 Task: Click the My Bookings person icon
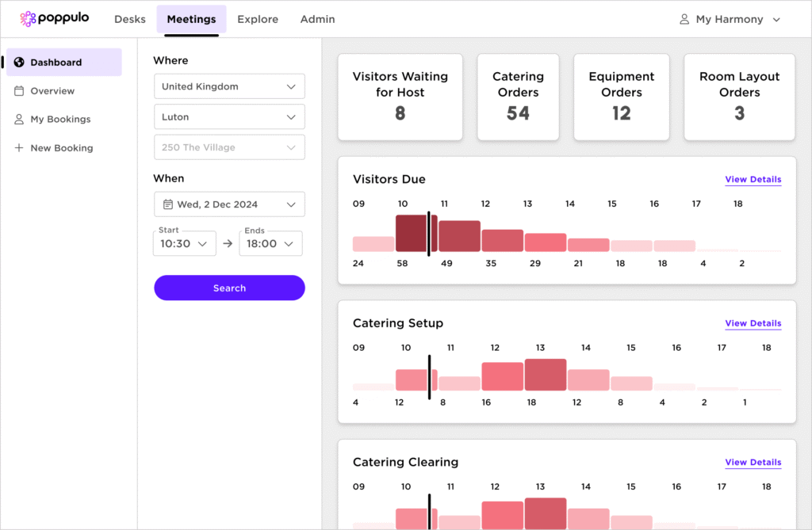pos(19,120)
